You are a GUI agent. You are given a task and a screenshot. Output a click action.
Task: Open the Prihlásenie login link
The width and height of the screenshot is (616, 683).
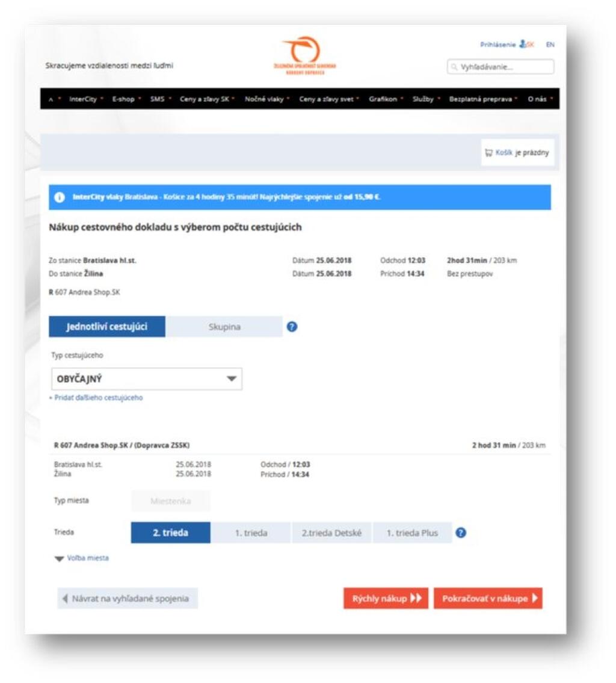pos(497,45)
